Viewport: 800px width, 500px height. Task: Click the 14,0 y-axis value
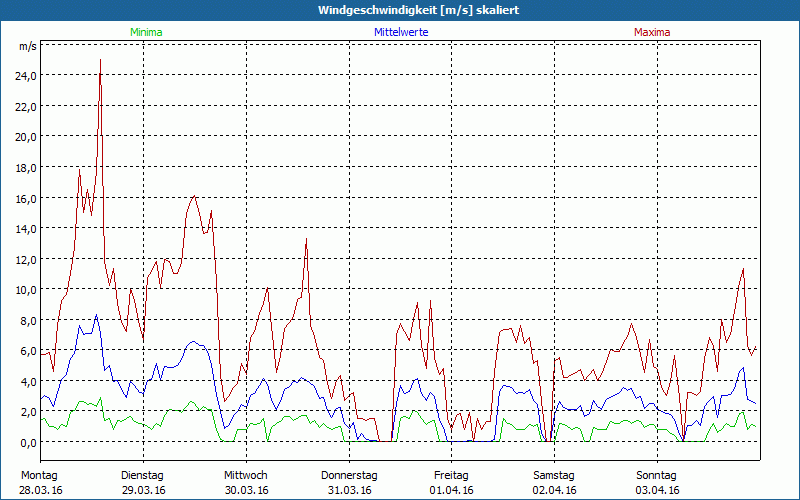[x=26, y=229]
